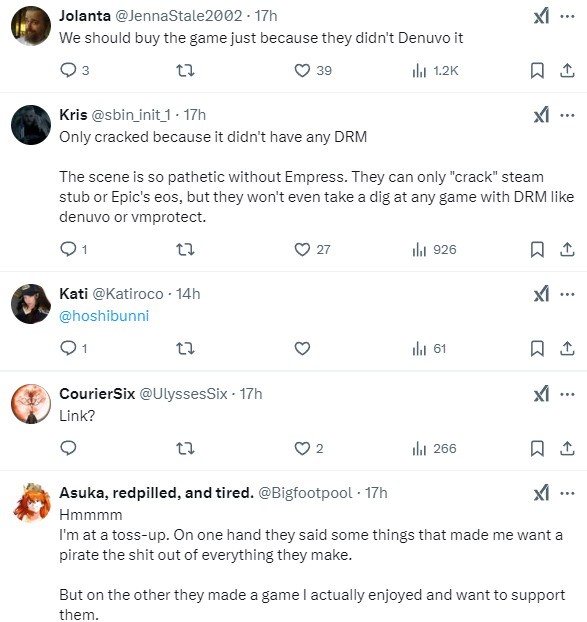
Task: Like Jolanta's tweet about Denuvo
Action: coord(302,71)
